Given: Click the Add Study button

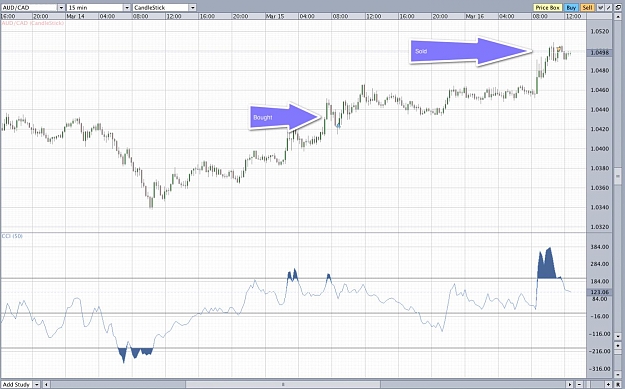Looking at the screenshot, I should [x=16, y=385].
